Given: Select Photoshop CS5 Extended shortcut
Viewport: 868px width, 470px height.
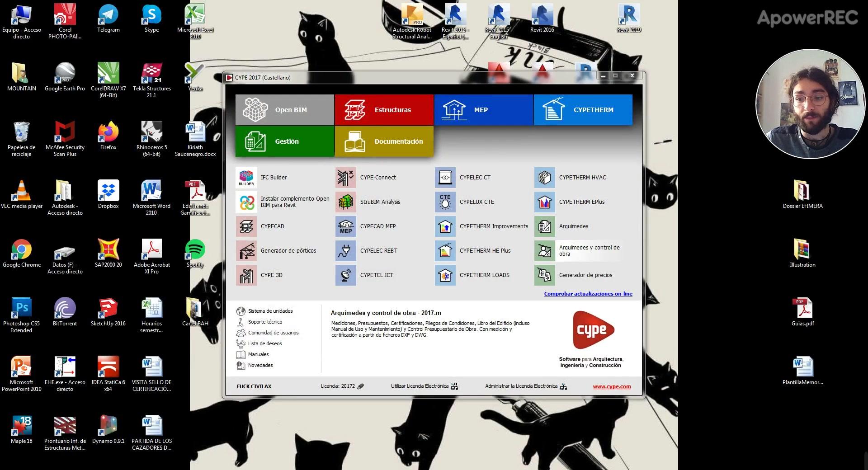Looking at the screenshot, I should 22,316.
